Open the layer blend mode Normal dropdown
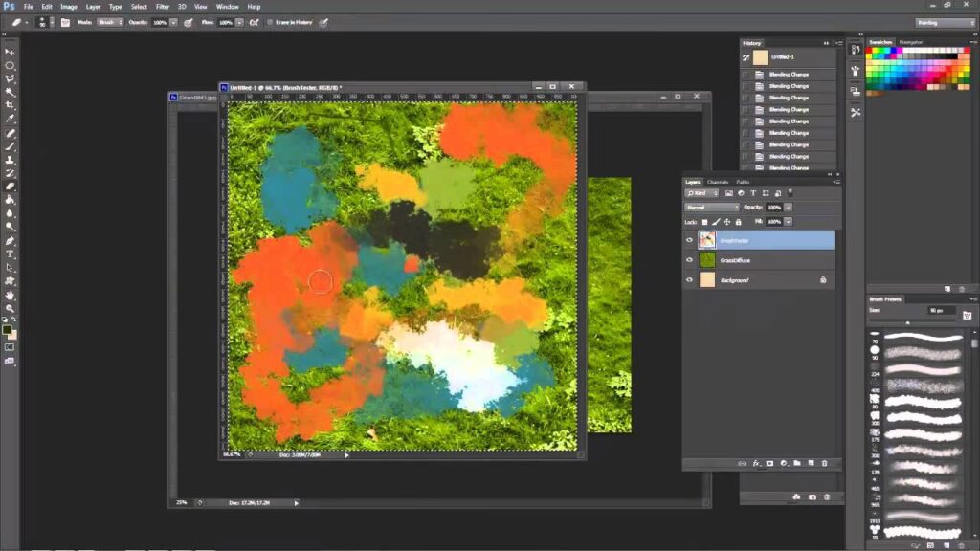 (x=712, y=207)
